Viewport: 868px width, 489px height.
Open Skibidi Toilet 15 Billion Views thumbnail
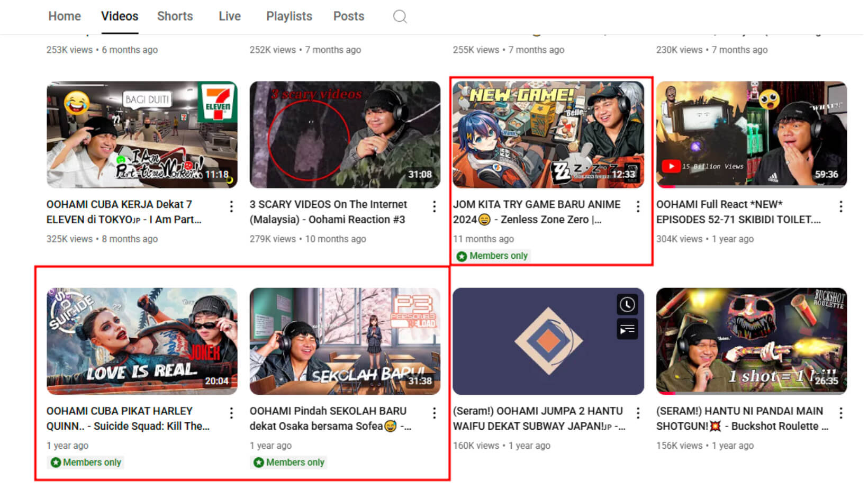point(752,134)
